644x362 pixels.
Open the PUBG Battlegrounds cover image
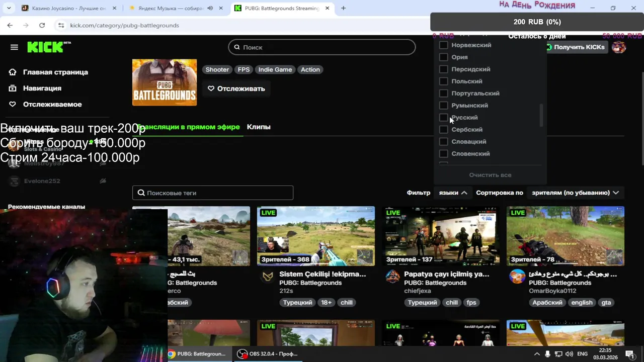pyautogui.click(x=165, y=82)
